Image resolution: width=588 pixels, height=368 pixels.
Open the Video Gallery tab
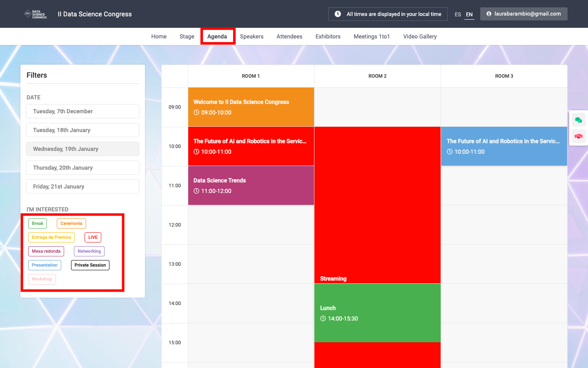coord(420,36)
